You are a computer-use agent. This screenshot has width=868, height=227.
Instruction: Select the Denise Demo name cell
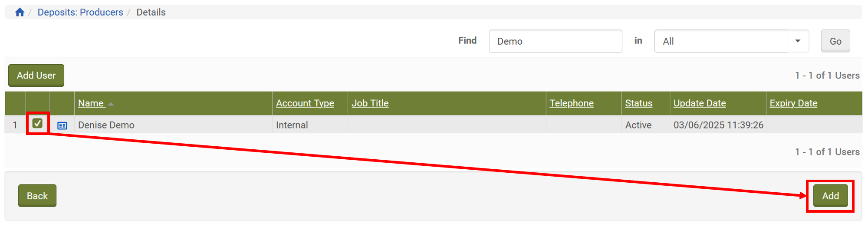106,125
